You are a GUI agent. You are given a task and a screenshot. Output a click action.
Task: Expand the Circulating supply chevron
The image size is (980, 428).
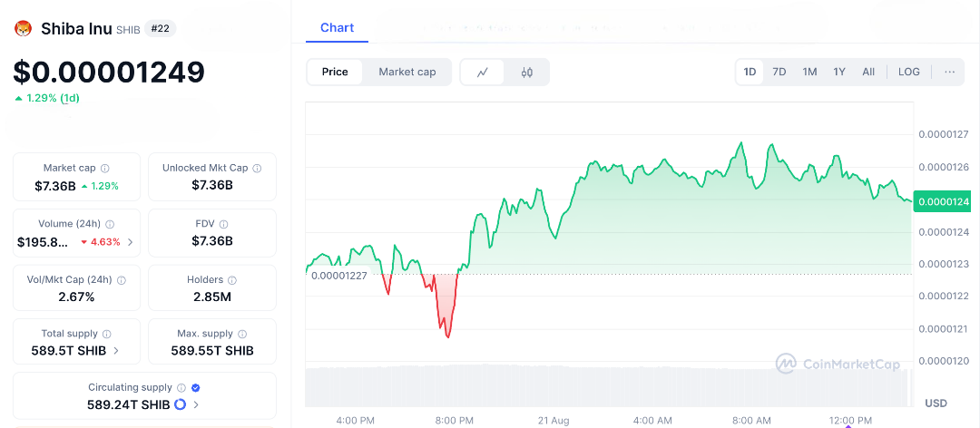click(x=196, y=404)
